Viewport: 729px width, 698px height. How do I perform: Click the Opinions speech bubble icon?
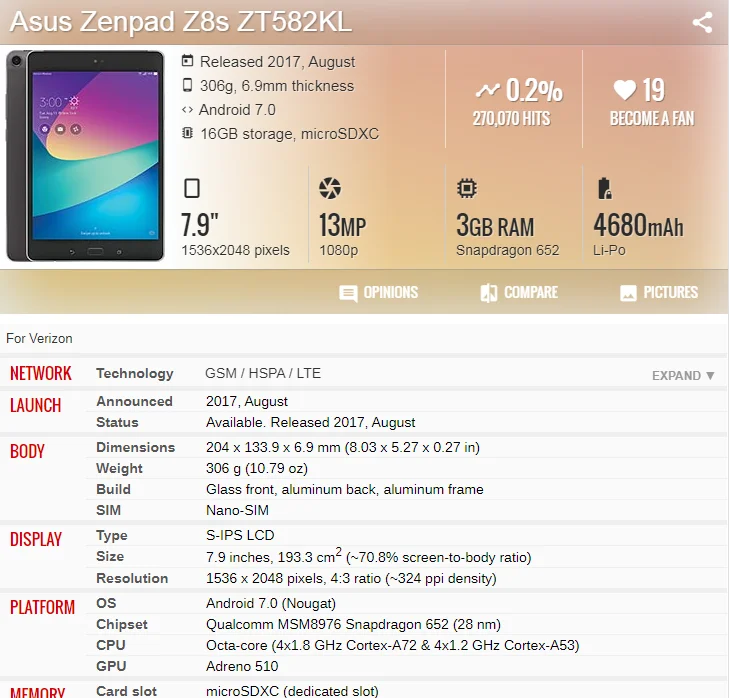pyautogui.click(x=348, y=293)
